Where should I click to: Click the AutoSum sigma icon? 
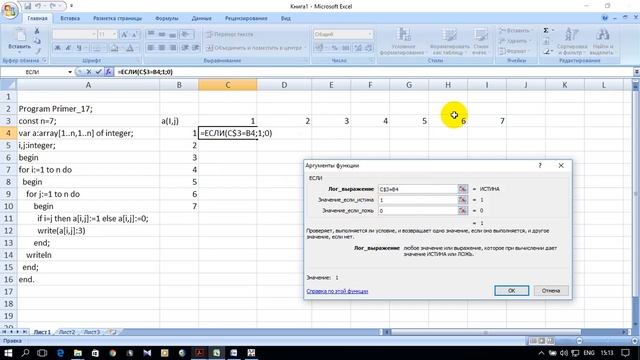pyautogui.click(x=546, y=31)
